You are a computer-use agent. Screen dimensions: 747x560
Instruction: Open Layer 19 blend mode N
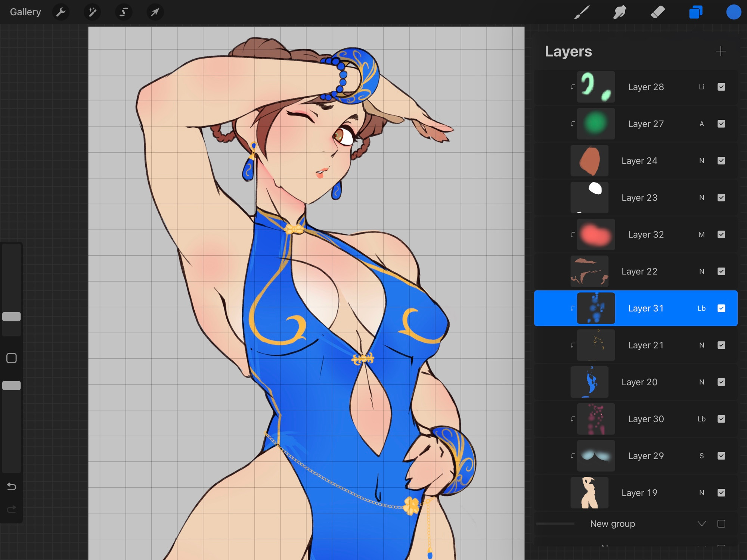(x=701, y=493)
